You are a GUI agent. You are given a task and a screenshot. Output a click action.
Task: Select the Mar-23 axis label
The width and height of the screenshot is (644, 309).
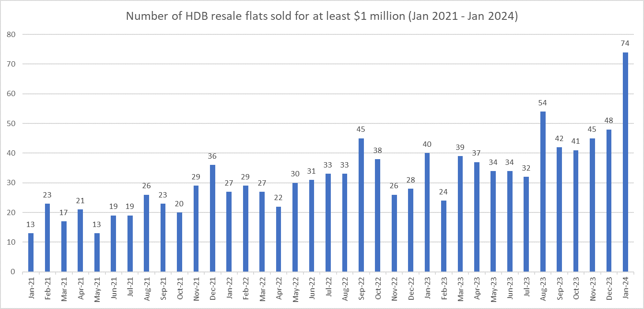click(460, 288)
